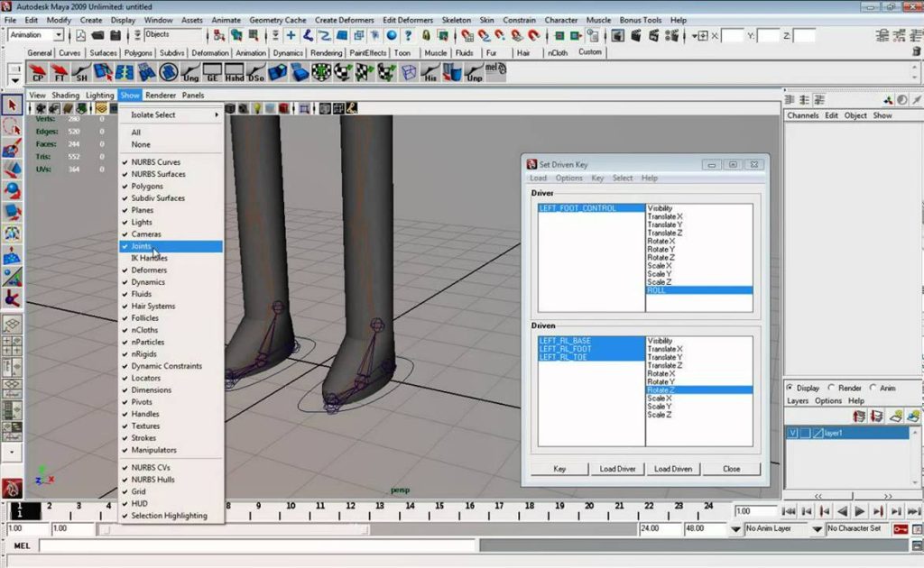The image size is (924, 568).
Task: Click the help question mark icon
Action: coord(408,35)
